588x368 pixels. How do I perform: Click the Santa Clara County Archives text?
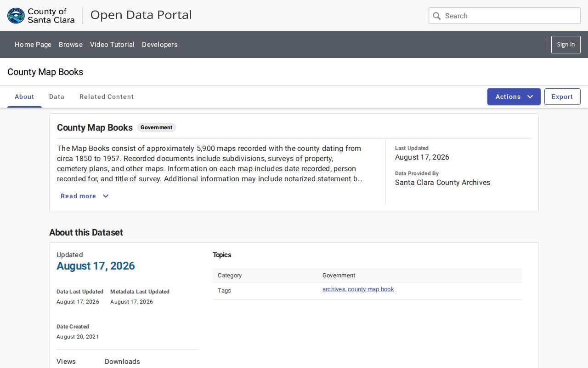442,183
